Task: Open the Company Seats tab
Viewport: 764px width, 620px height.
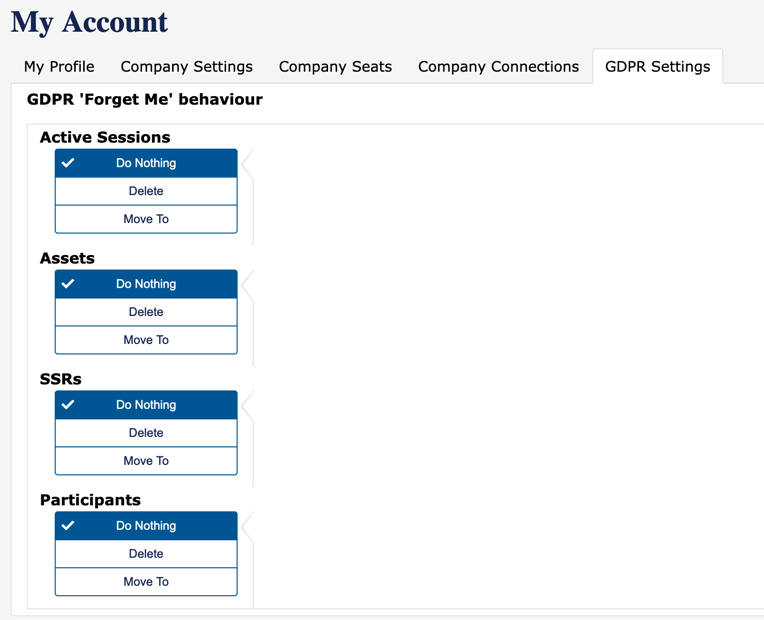Action: pyautogui.click(x=335, y=67)
